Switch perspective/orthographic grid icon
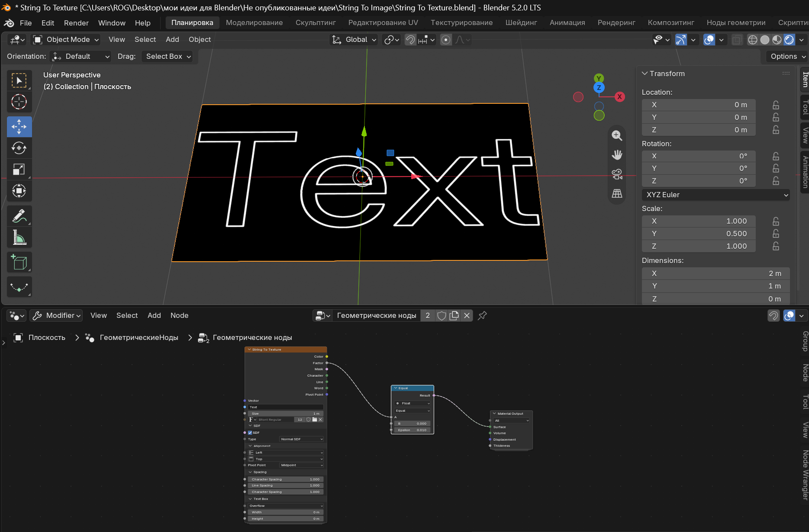The height and width of the screenshot is (532, 809). tap(617, 193)
